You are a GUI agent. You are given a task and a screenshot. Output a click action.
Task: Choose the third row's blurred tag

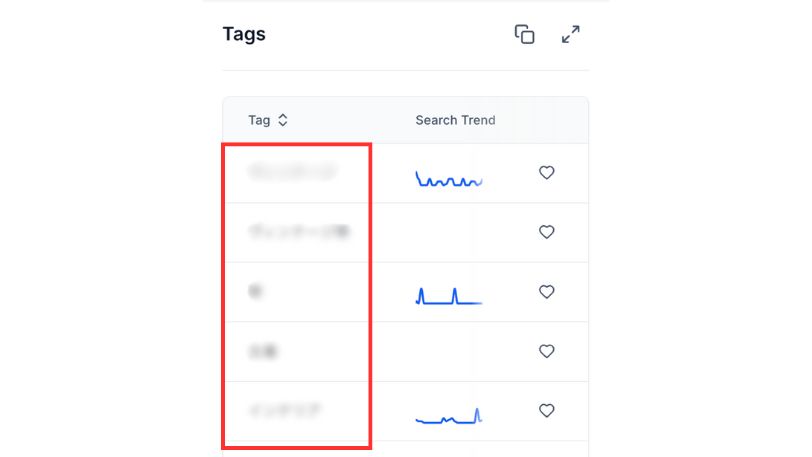[256, 292]
